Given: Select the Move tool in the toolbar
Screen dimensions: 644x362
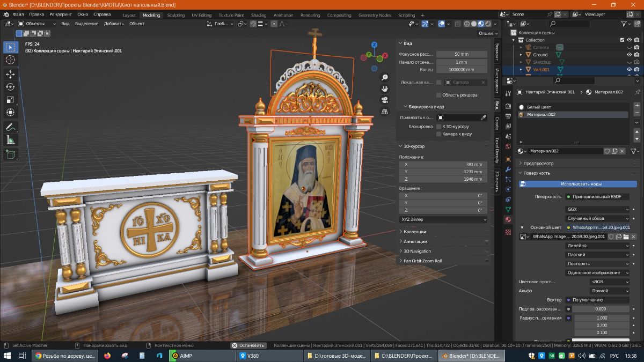Looking at the screenshot, I should [x=10, y=74].
